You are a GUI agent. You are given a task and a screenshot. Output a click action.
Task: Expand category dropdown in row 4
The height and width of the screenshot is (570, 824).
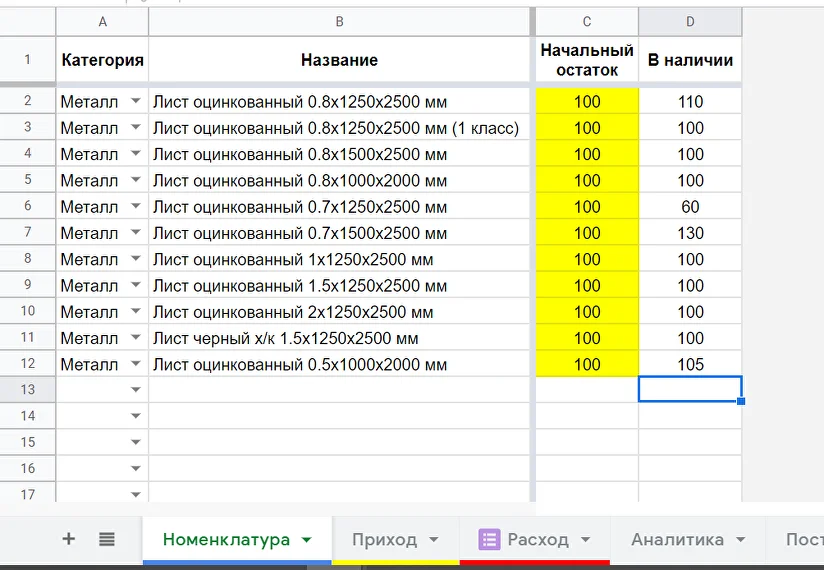136,153
